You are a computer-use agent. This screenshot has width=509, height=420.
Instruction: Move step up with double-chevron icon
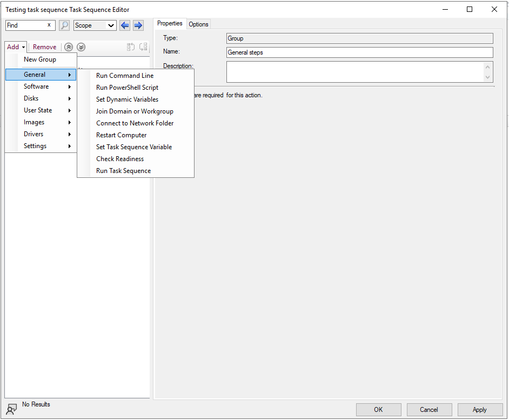[x=69, y=47]
